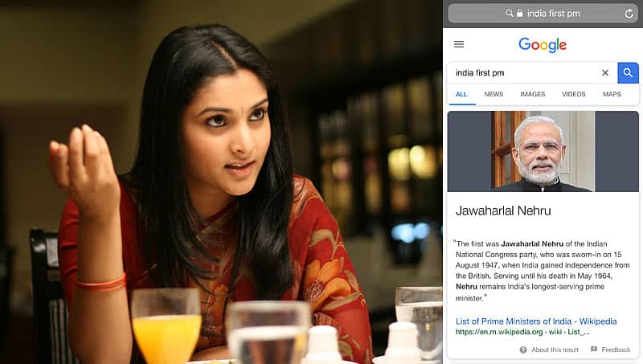The width and height of the screenshot is (643, 364).
Task: Click the question mark help icon
Action: (x=523, y=350)
